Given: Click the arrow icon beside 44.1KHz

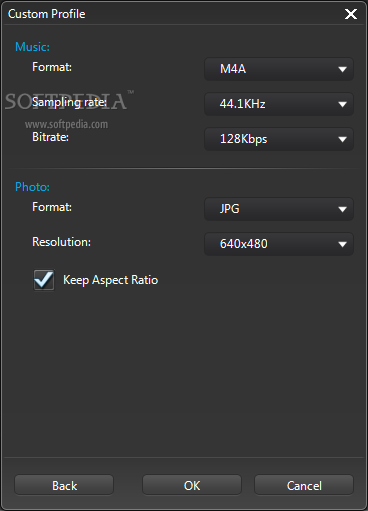Looking at the screenshot, I should [x=342, y=104].
